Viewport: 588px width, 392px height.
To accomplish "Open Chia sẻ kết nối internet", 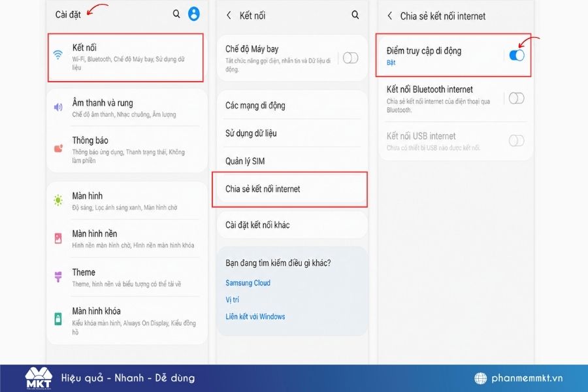I will click(x=290, y=189).
